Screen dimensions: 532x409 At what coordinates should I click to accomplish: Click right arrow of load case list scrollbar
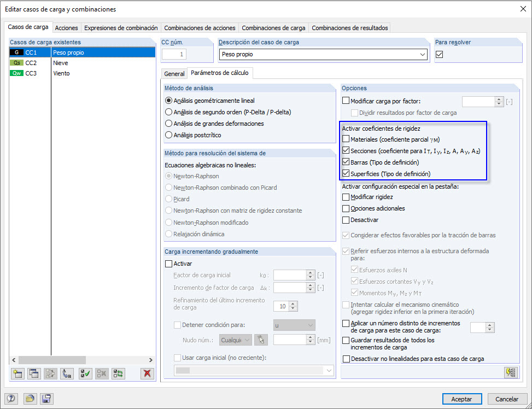(x=151, y=360)
